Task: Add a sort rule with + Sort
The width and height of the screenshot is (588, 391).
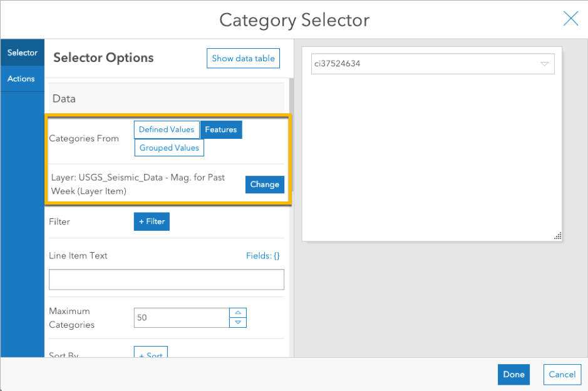Action: pyautogui.click(x=151, y=355)
